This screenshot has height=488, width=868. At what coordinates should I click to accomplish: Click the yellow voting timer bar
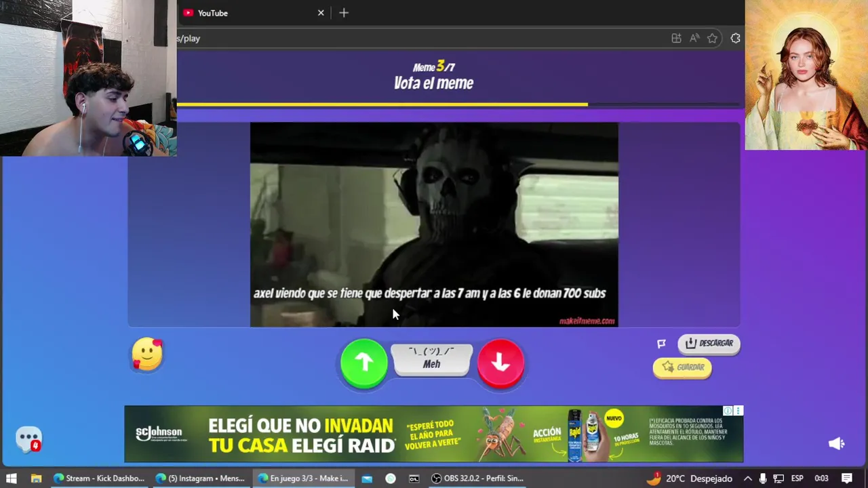[x=382, y=104]
